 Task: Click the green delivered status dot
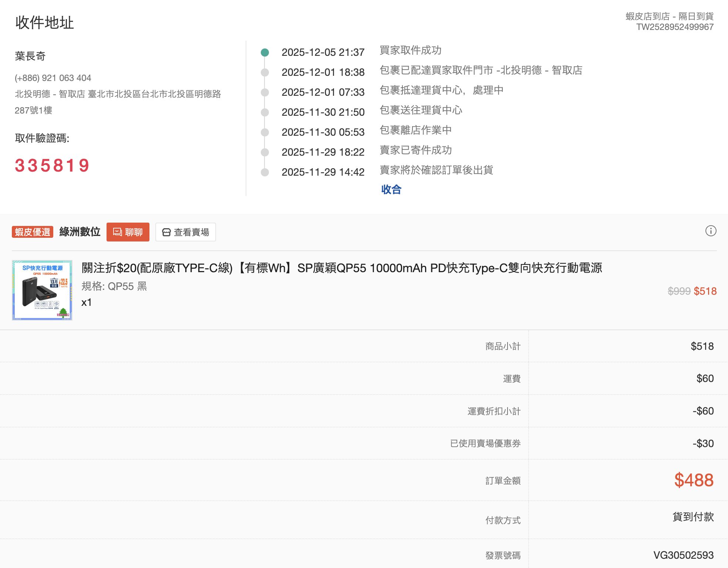pyautogui.click(x=265, y=53)
